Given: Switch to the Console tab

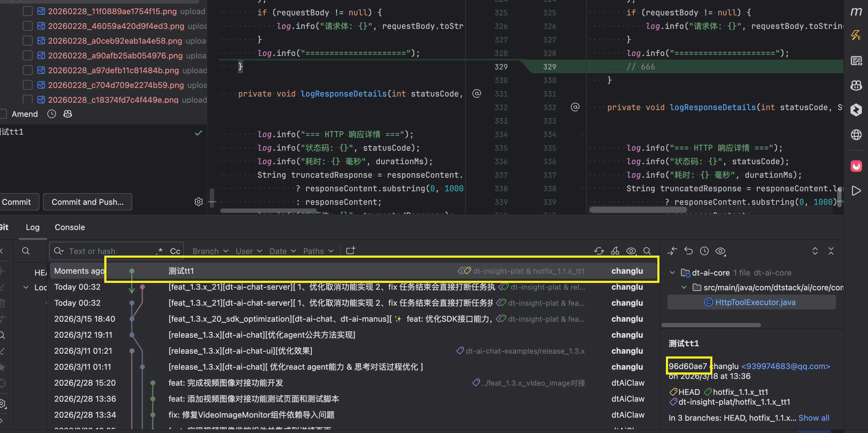Looking at the screenshot, I should (70, 227).
